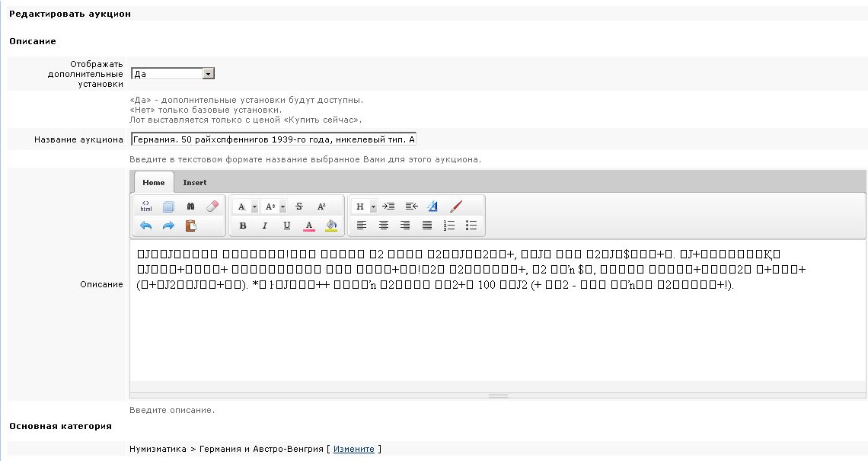Toggle italic formatting

[265, 226]
